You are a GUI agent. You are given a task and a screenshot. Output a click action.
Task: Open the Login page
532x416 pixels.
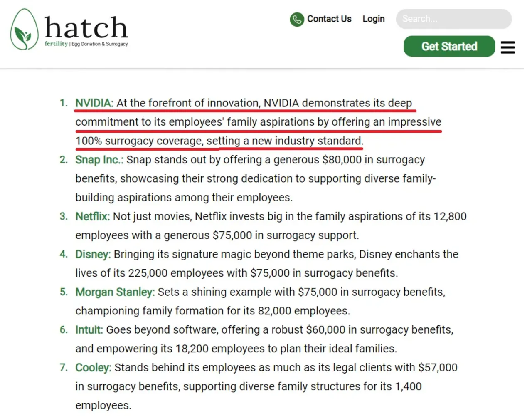[373, 19]
